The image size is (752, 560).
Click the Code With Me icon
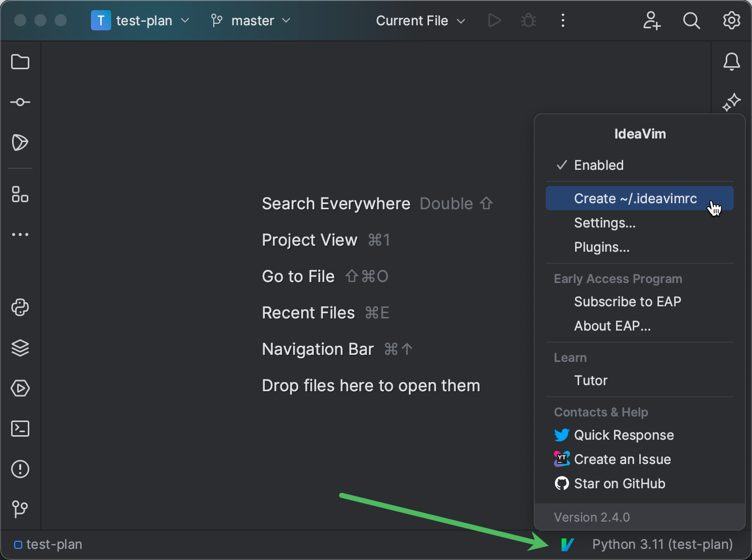[651, 20]
